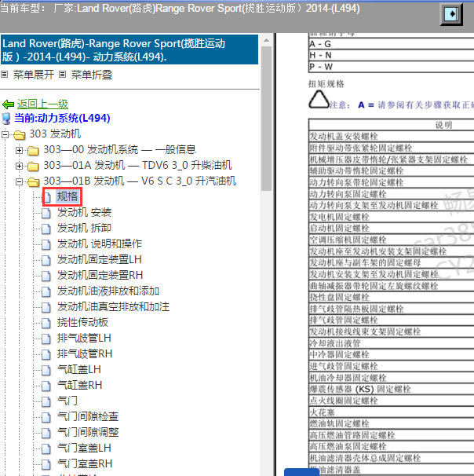Open 气缸盖RH document

pyautogui.click(x=79, y=386)
